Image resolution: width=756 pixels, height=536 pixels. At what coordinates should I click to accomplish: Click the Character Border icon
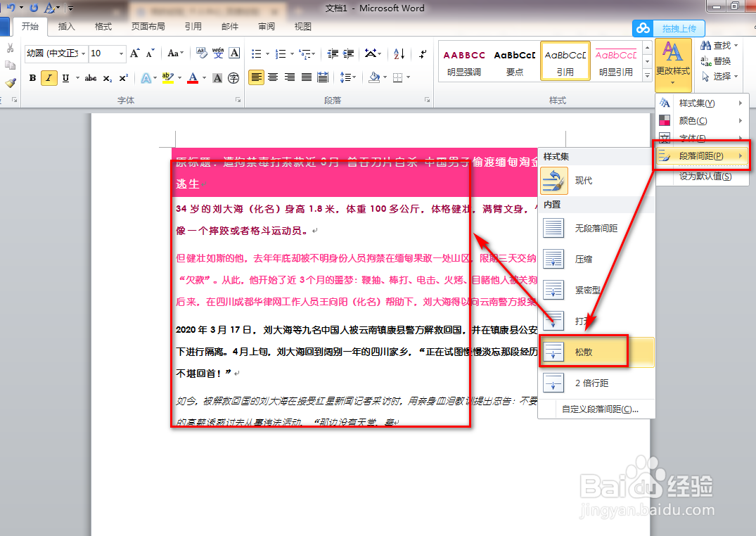[x=234, y=53]
